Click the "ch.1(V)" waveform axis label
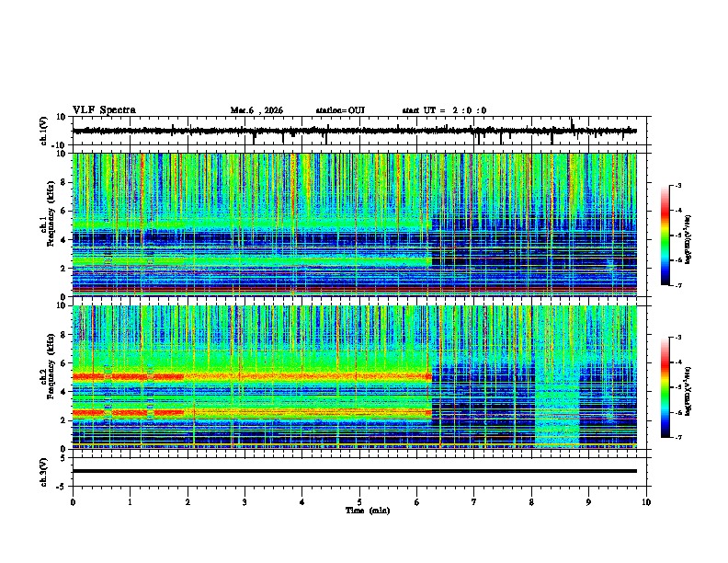 click(44, 131)
